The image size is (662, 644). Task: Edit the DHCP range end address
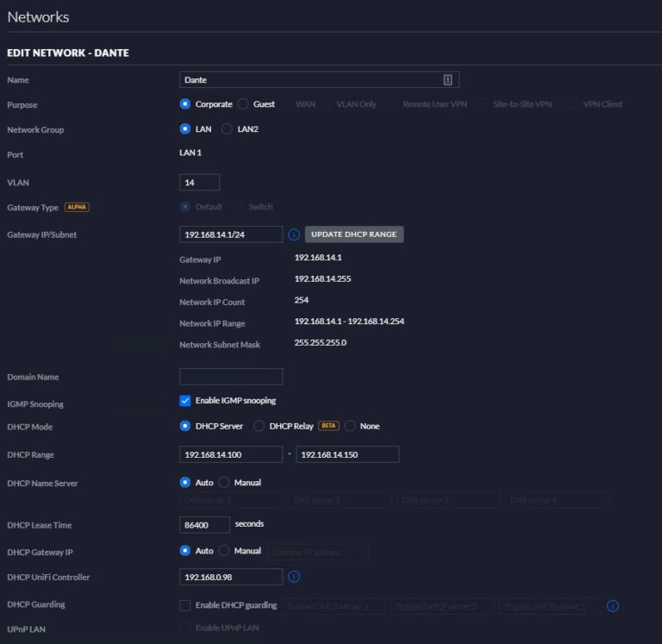coord(347,454)
